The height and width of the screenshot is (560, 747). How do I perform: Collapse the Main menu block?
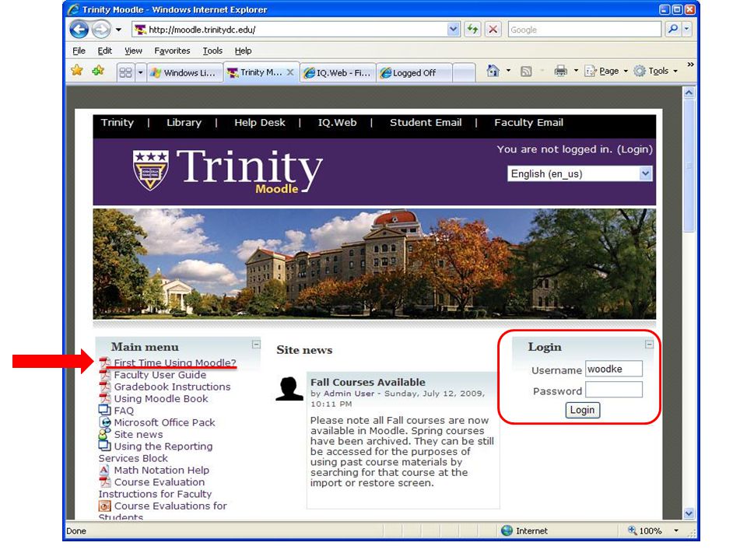point(256,344)
